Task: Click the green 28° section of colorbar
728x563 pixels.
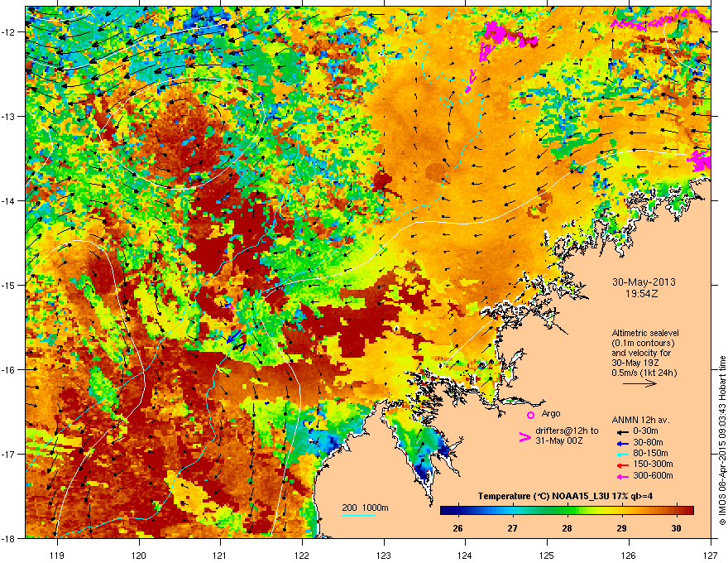Action: click(567, 511)
